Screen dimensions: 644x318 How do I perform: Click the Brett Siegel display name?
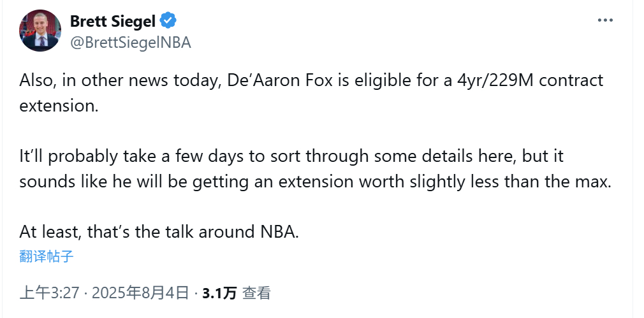point(112,21)
